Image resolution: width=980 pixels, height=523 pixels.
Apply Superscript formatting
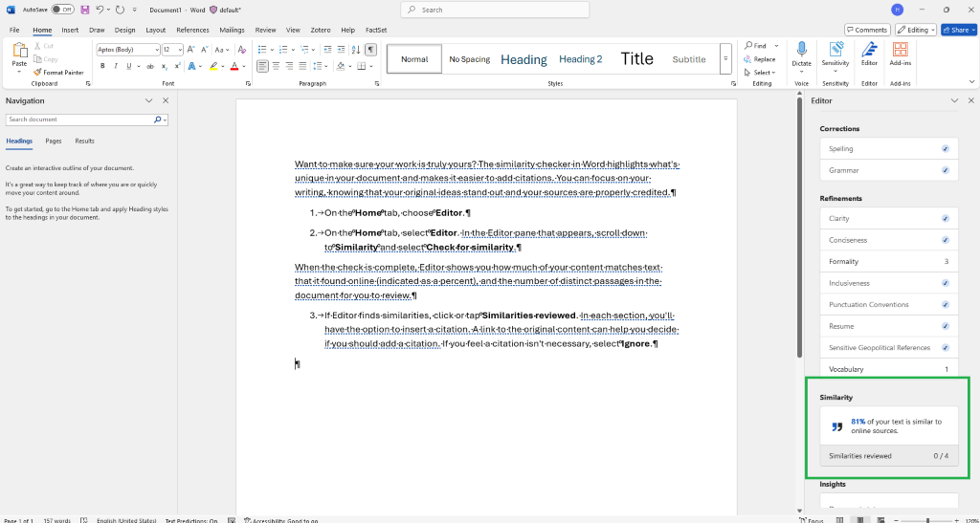[177, 66]
